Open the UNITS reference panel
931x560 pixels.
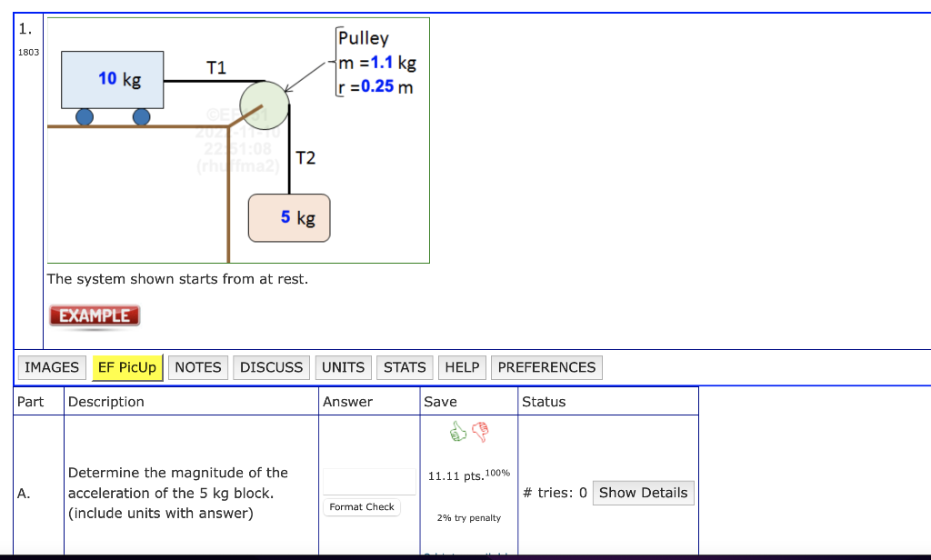click(343, 367)
